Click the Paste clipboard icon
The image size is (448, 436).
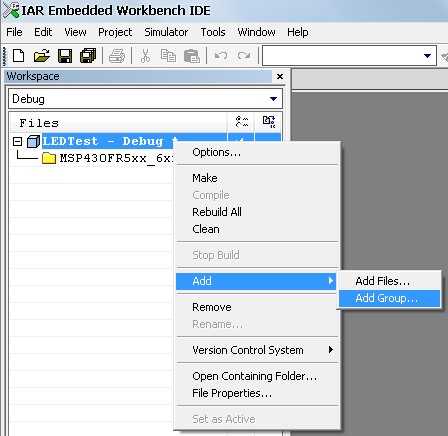pyautogui.click(x=192, y=56)
